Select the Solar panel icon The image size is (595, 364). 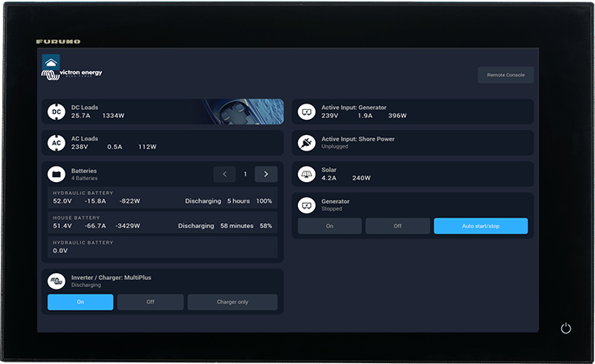(306, 174)
